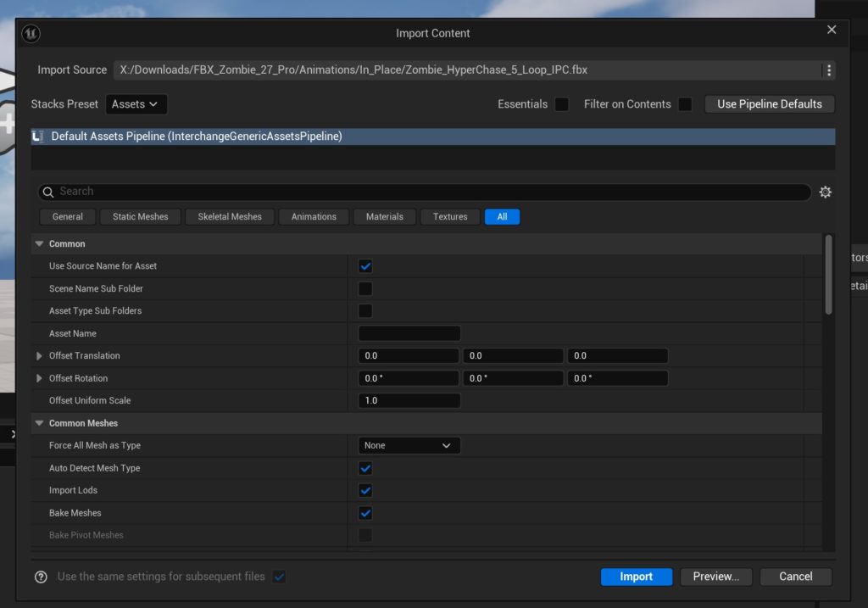Click Offset Translation second value field
Image resolution: width=868 pixels, height=608 pixels.
(x=513, y=356)
